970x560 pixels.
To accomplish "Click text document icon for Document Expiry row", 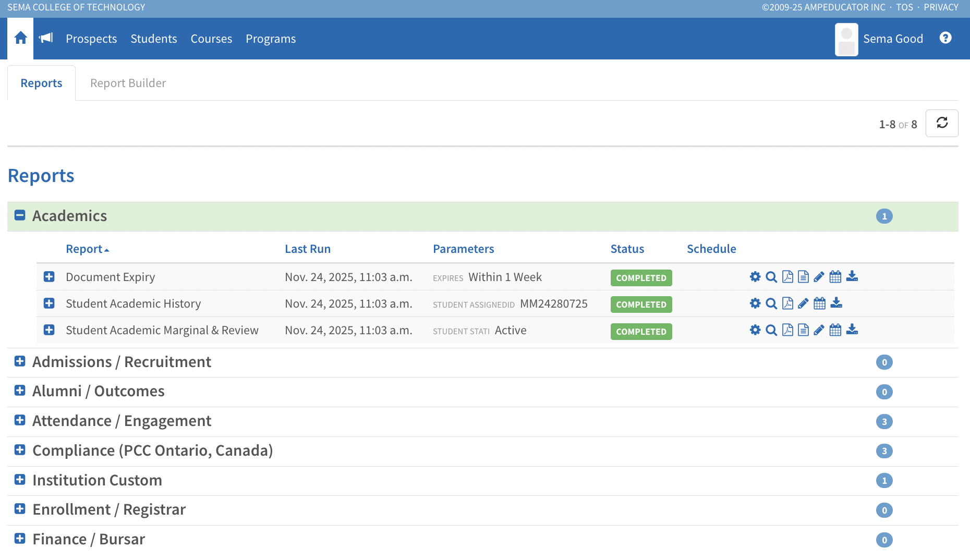I will pyautogui.click(x=803, y=277).
